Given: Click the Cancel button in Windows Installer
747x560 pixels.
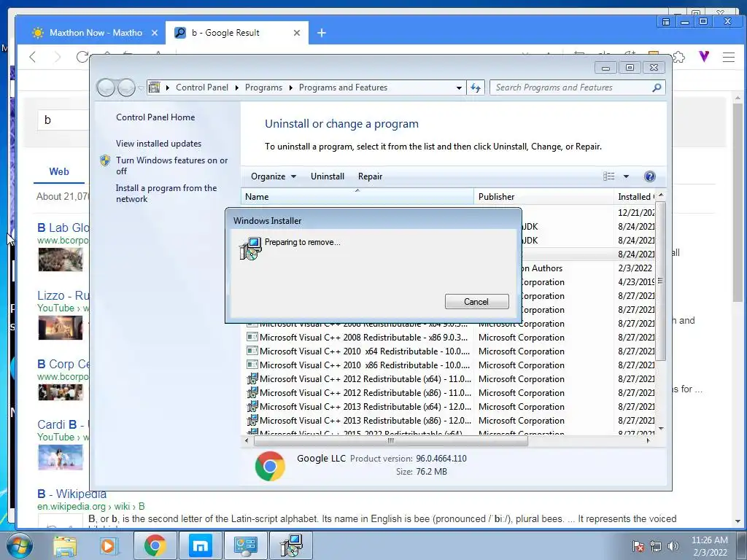Looking at the screenshot, I should [x=476, y=301].
